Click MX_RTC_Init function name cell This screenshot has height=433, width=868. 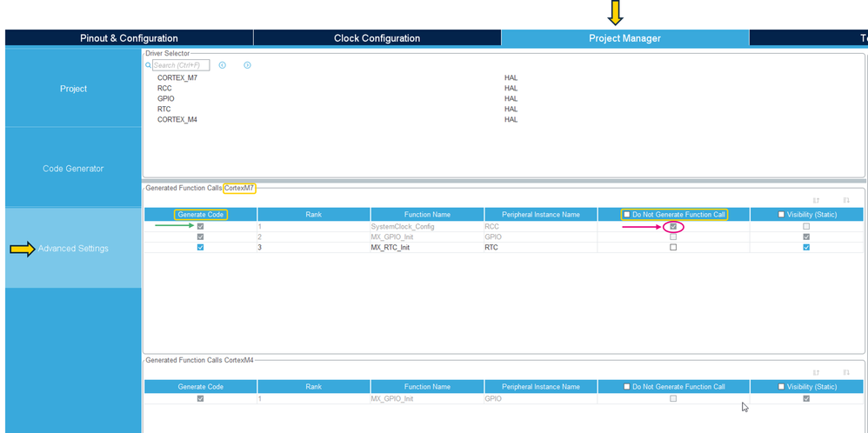[x=427, y=248]
